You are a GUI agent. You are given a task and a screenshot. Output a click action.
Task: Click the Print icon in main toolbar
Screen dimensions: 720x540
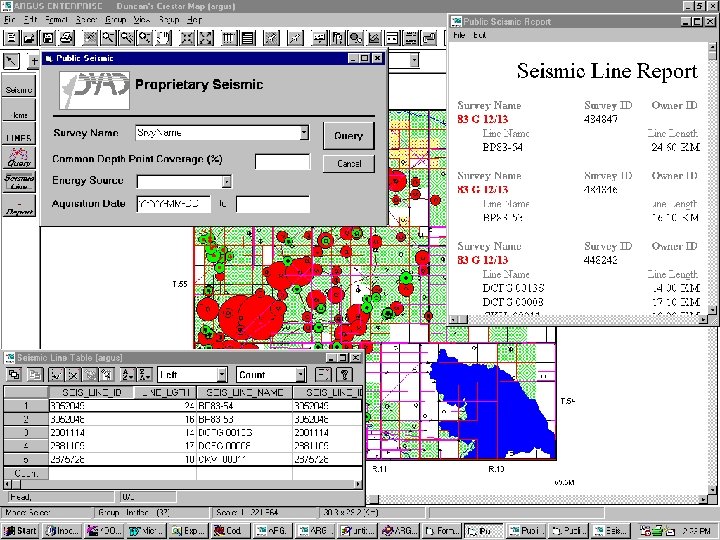67,38
